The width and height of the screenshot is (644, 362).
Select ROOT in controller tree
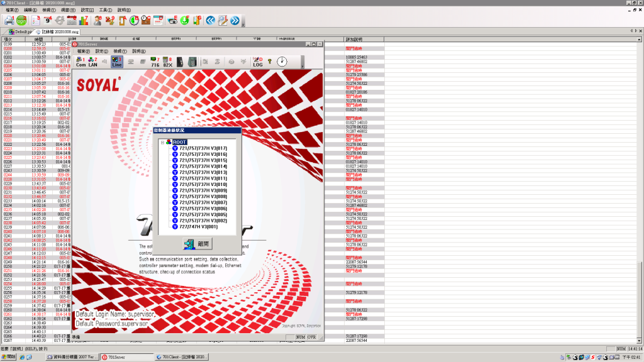tap(179, 142)
